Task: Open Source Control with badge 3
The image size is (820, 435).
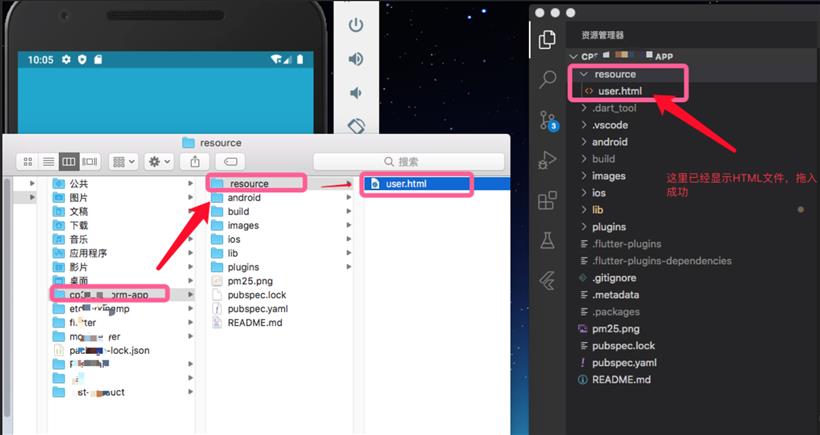Action: tap(549, 120)
